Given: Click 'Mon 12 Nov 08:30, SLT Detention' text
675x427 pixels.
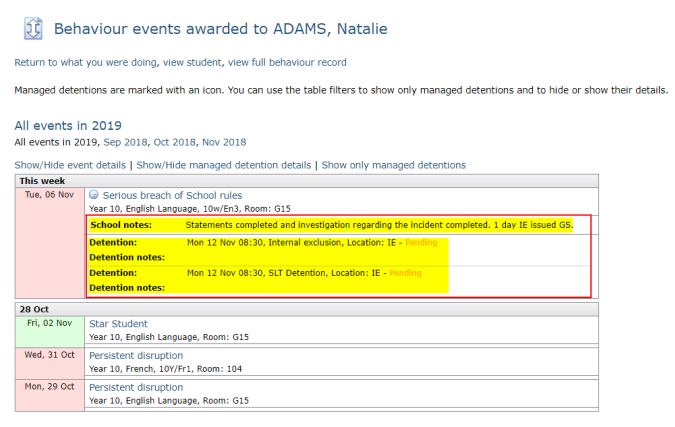Looking at the screenshot, I should pos(257,273).
